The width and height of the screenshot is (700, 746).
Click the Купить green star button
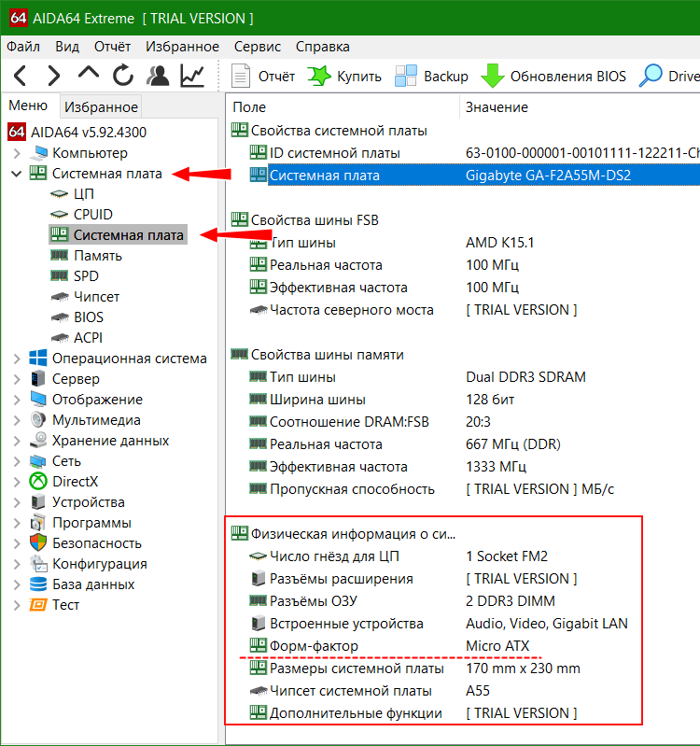344,77
